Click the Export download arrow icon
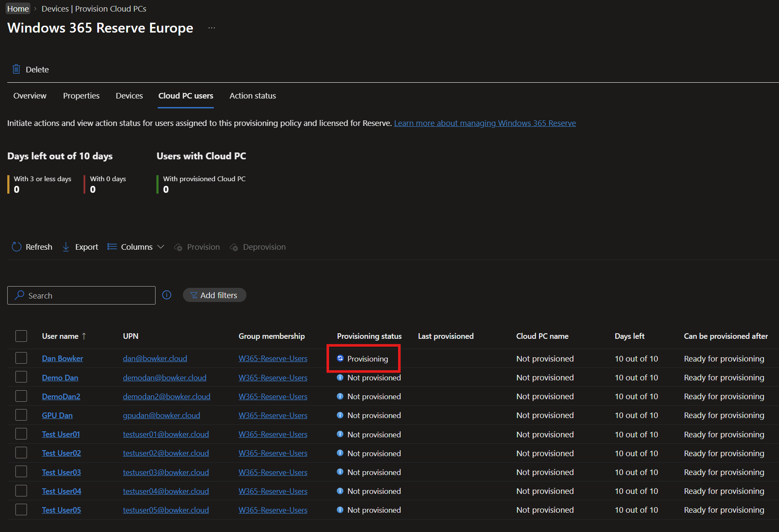 (66, 247)
